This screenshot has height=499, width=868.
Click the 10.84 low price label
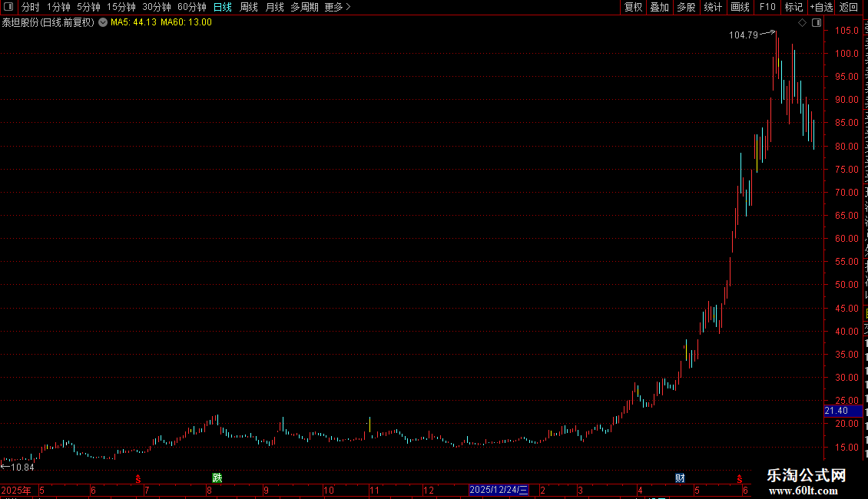point(22,468)
